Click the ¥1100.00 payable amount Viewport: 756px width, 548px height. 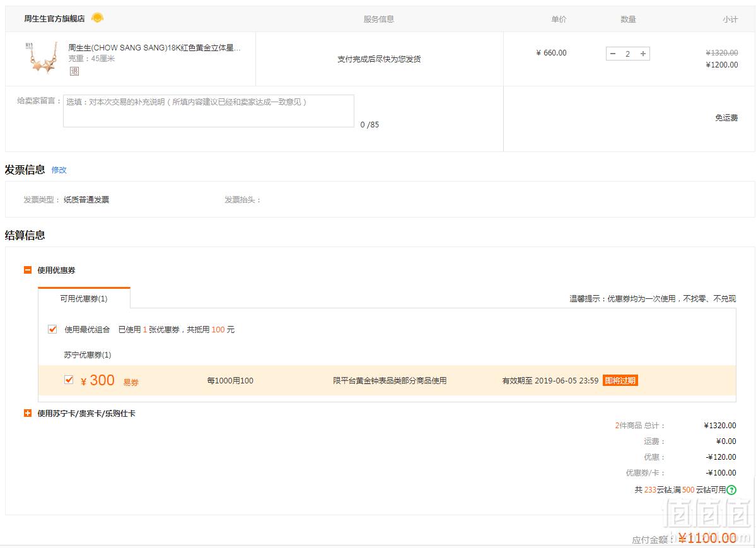(707, 538)
